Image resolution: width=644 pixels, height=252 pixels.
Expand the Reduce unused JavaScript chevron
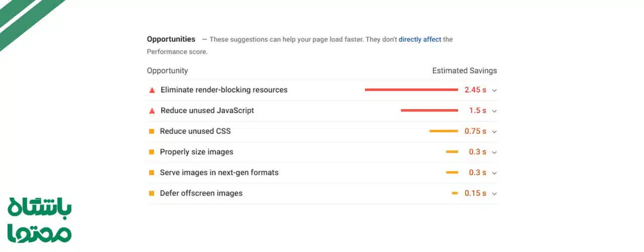tap(494, 111)
